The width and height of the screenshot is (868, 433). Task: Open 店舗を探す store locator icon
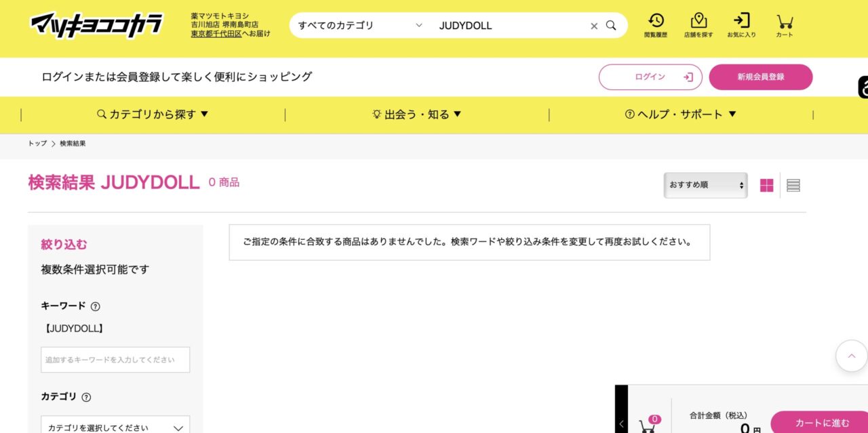click(x=698, y=26)
